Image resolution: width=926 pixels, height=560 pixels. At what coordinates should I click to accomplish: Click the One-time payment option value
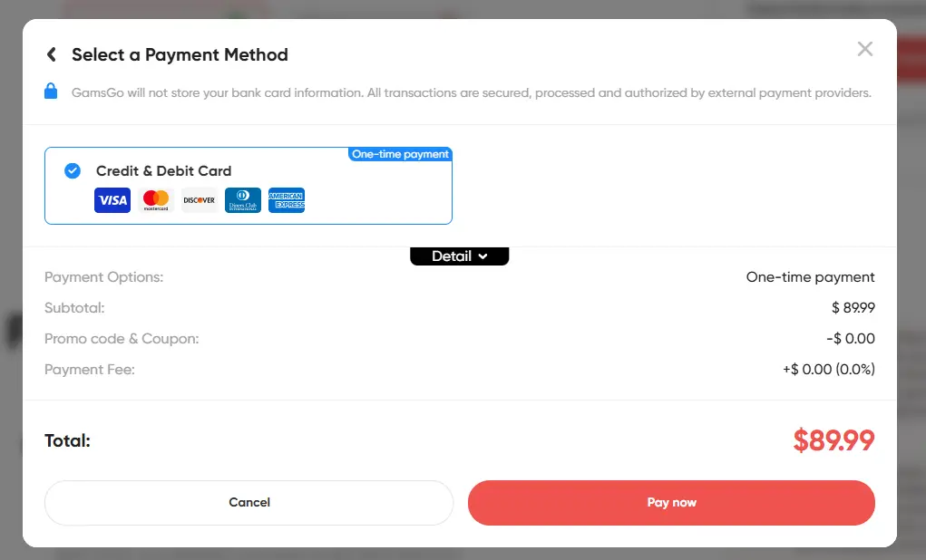tap(810, 277)
